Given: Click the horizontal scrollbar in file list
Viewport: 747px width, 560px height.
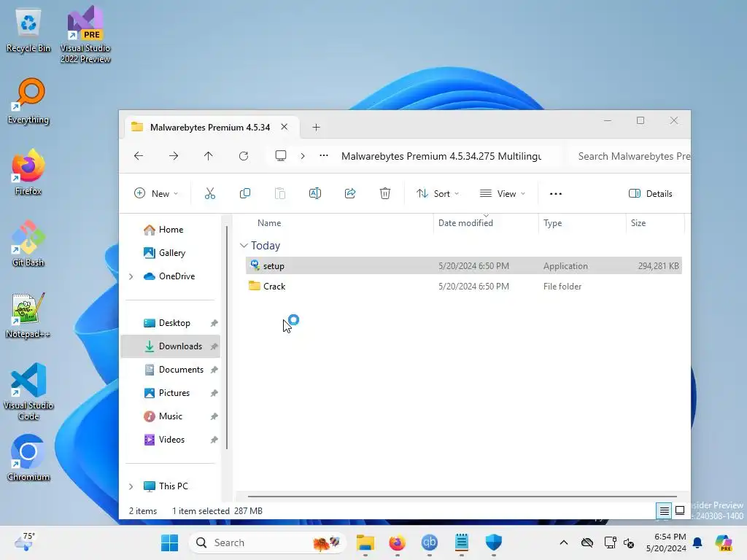Looking at the screenshot, I should tap(462, 496).
